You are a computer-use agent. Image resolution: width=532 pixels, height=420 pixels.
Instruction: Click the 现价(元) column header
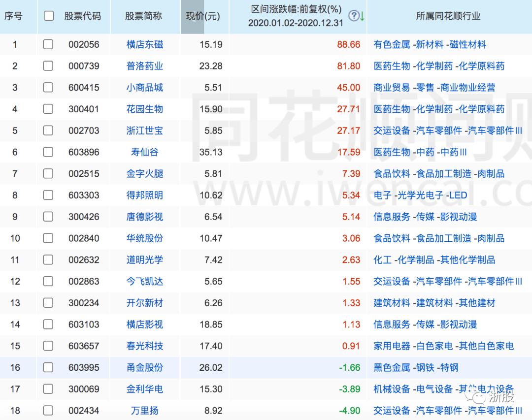click(202, 16)
